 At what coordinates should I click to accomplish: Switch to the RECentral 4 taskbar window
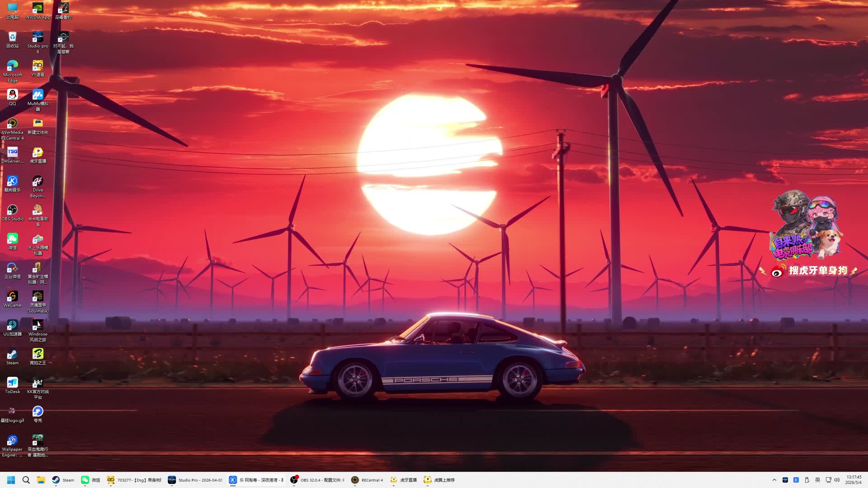click(367, 480)
